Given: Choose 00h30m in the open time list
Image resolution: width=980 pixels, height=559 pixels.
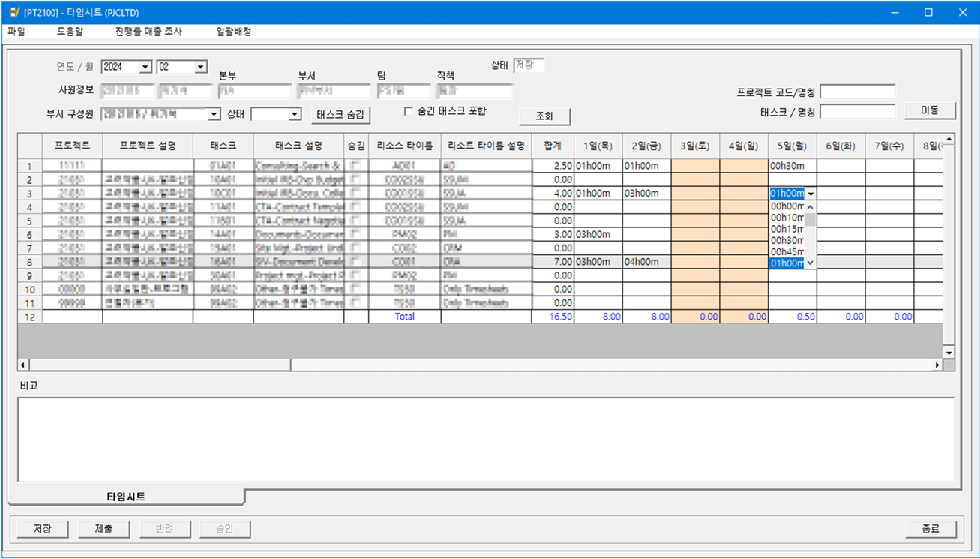Looking at the screenshot, I should point(787,240).
